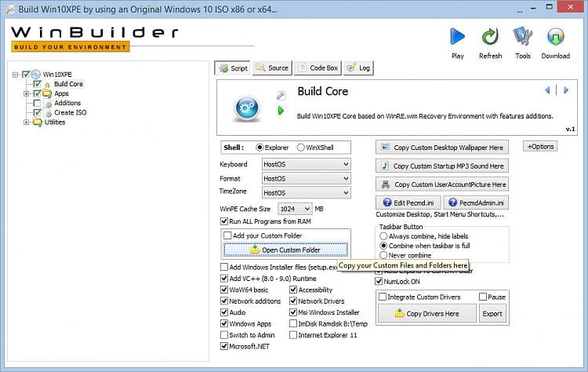Open the WinPE Cache Size dropdown

pyautogui.click(x=295, y=209)
